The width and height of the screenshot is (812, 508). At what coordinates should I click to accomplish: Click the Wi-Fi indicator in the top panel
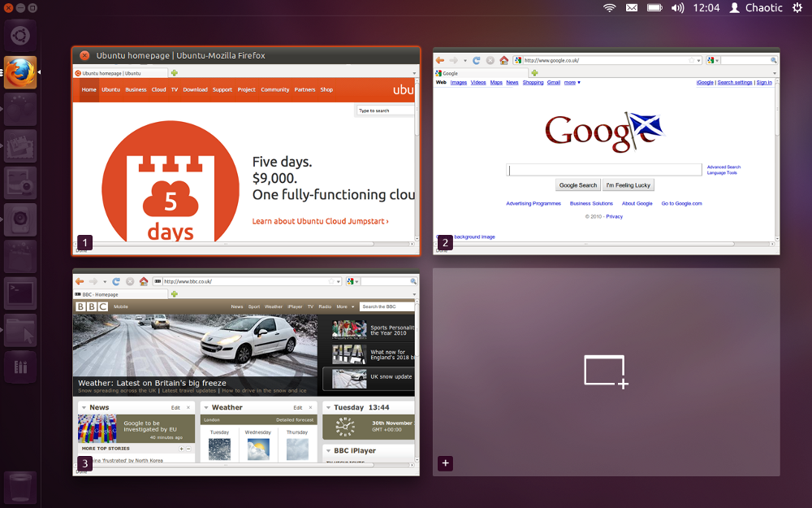click(609, 8)
